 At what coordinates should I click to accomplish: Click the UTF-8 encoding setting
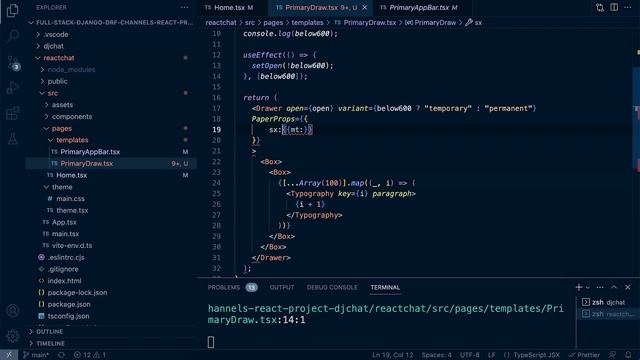click(470, 355)
